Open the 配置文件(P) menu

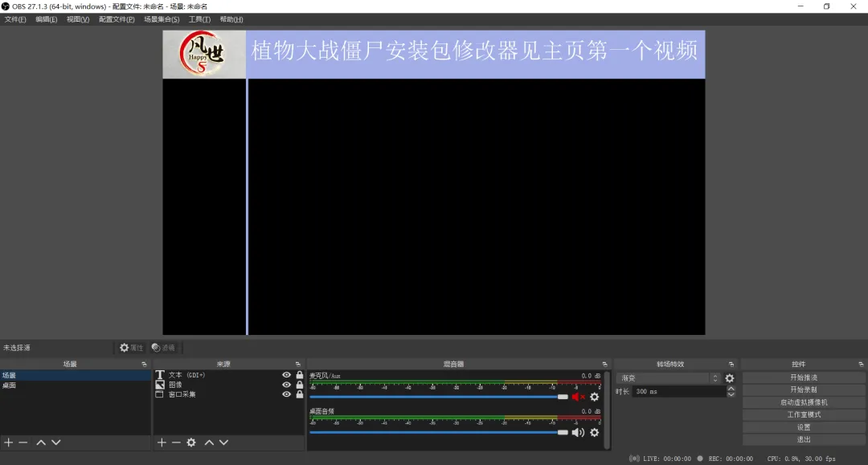point(117,19)
